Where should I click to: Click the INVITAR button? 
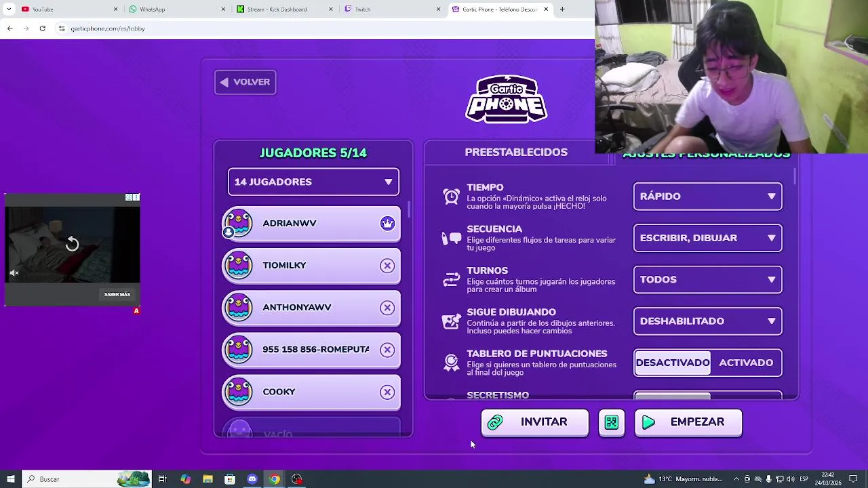[x=534, y=422]
